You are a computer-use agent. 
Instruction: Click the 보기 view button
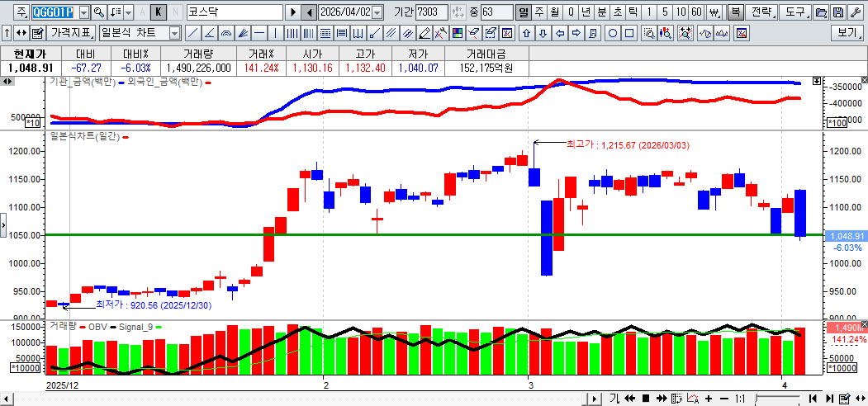coord(847,33)
